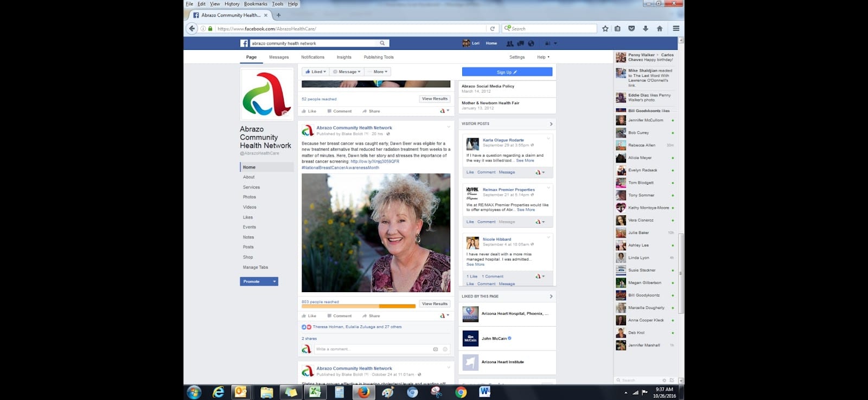Click the Firefox back arrow button

(x=192, y=29)
